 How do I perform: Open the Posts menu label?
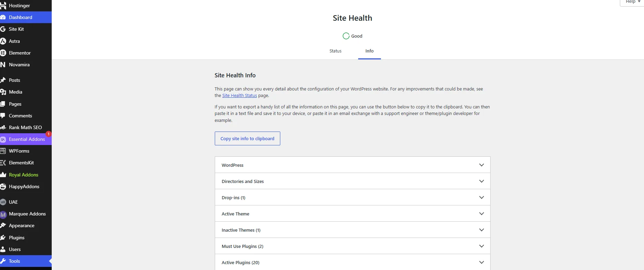click(14, 80)
